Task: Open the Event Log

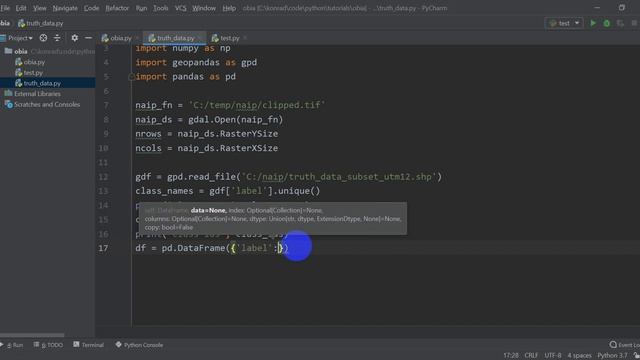Action: (x=624, y=345)
